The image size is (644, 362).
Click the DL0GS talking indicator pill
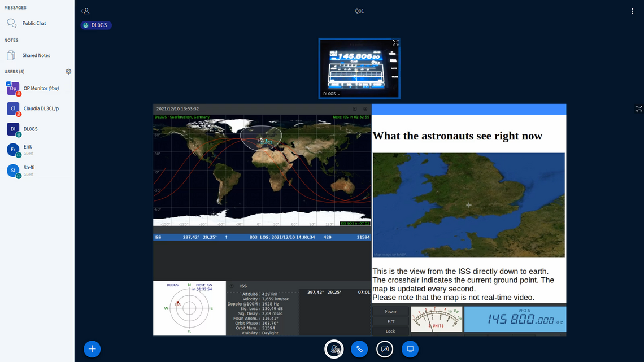[x=96, y=25]
